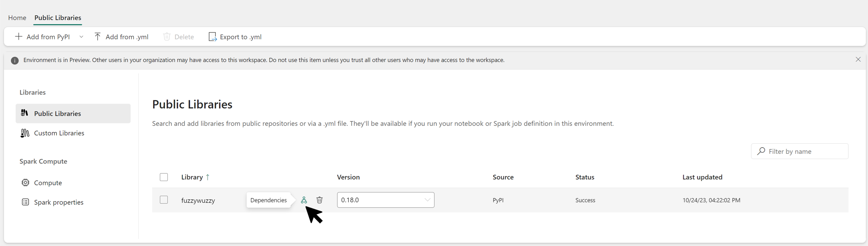Delete fuzzywuzzy using the row trash icon
The height and width of the screenshot is (246, 868).
coord(320,200)
